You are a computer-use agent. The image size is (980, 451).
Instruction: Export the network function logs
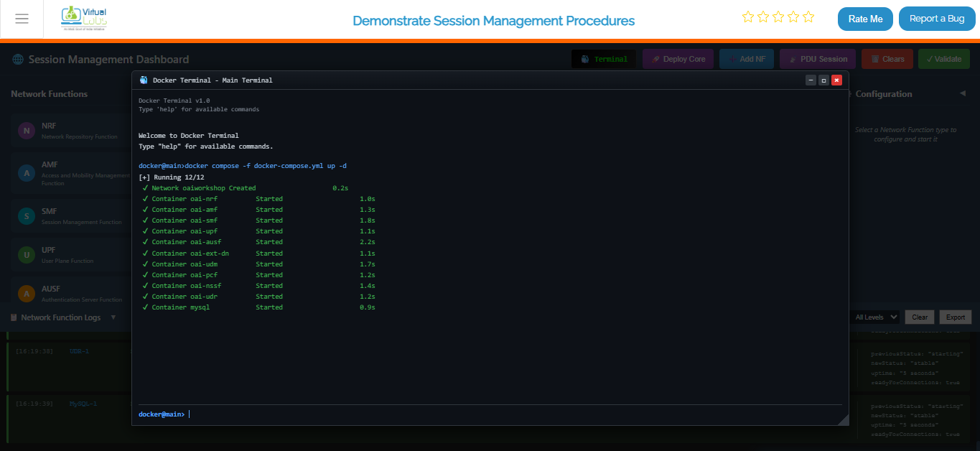tap(955, 317)
